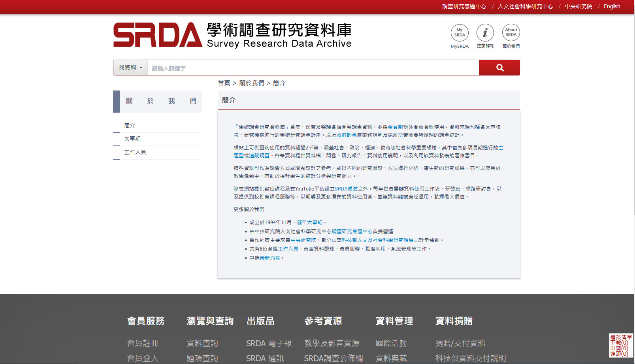Click 申請(0) in the tracking widget
635x364 pixels.
[619, 348]
